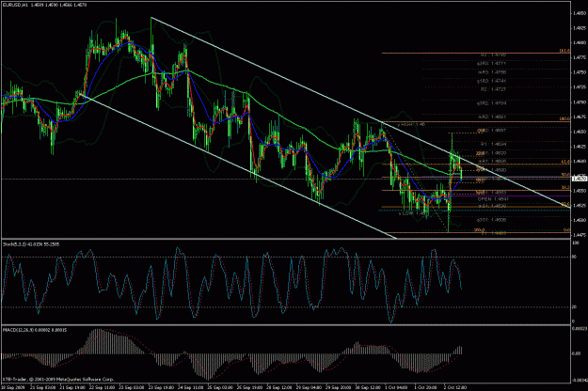
Task: Click the OPEN: 1.4541 level label
Action: (492, 199)
